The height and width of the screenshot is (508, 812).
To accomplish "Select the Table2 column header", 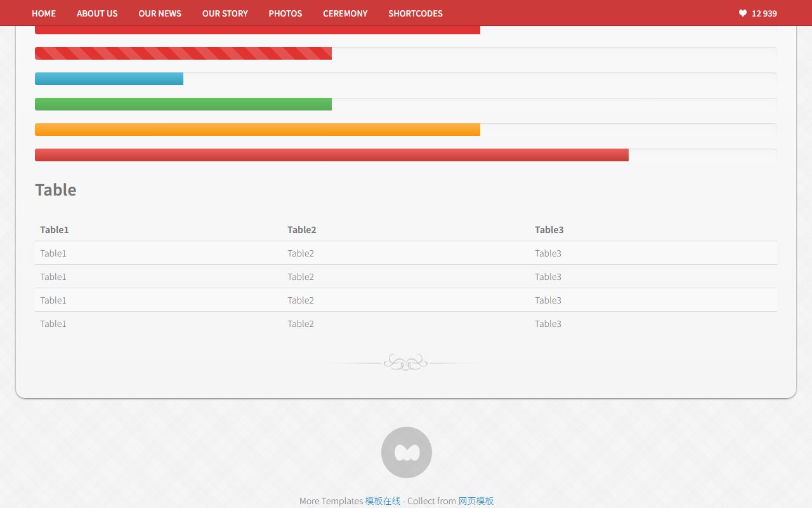I will (x=302, y=230).
